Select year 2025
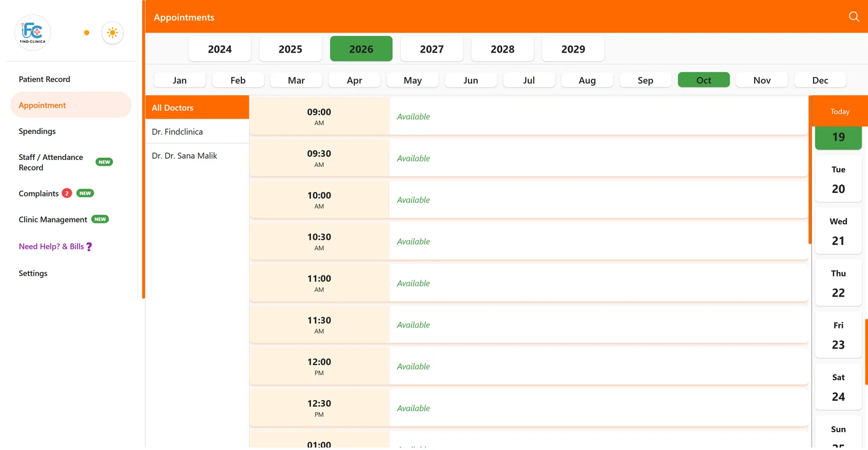The height and width of the screenshot is (450, 868). click(290, 49)
